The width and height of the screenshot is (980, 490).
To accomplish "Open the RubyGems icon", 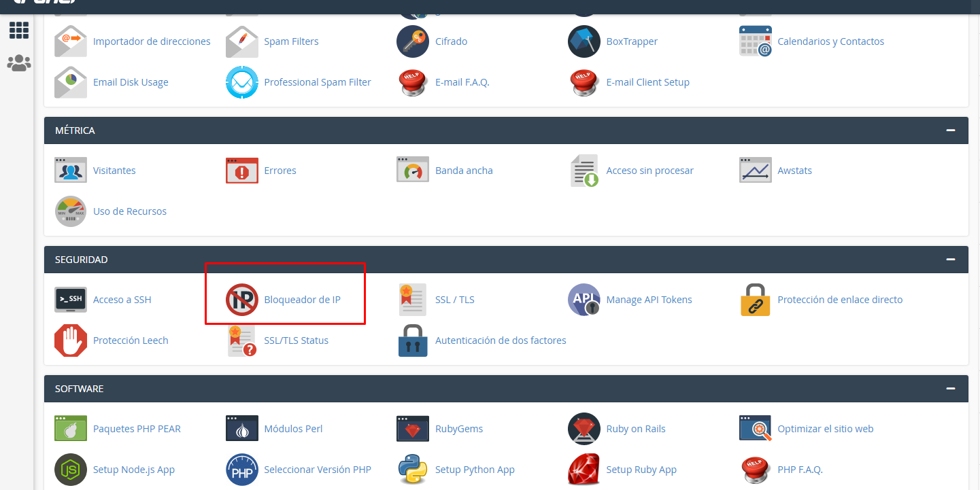I will 413,429.
